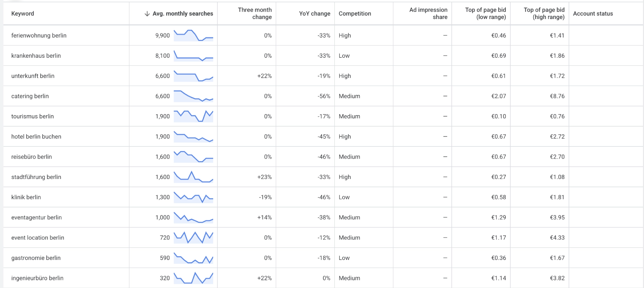Click the YoY change column header
The image size is (644, 288).
(x=315, y=14)
